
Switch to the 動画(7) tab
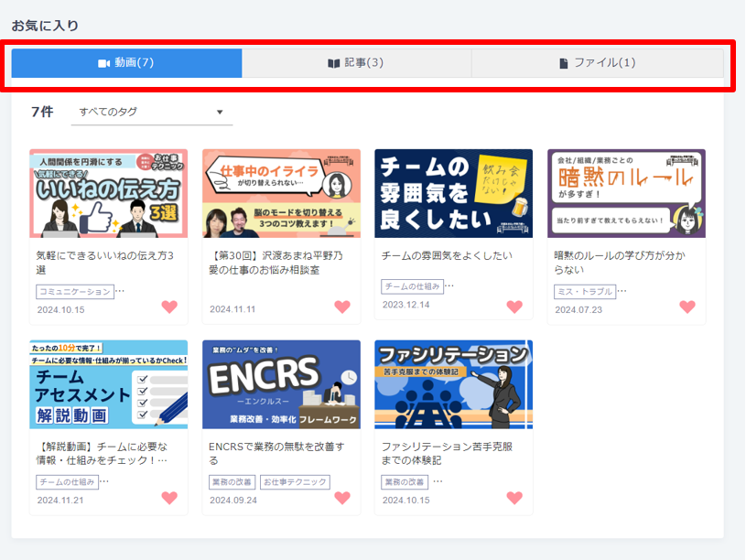coord(126,63)
